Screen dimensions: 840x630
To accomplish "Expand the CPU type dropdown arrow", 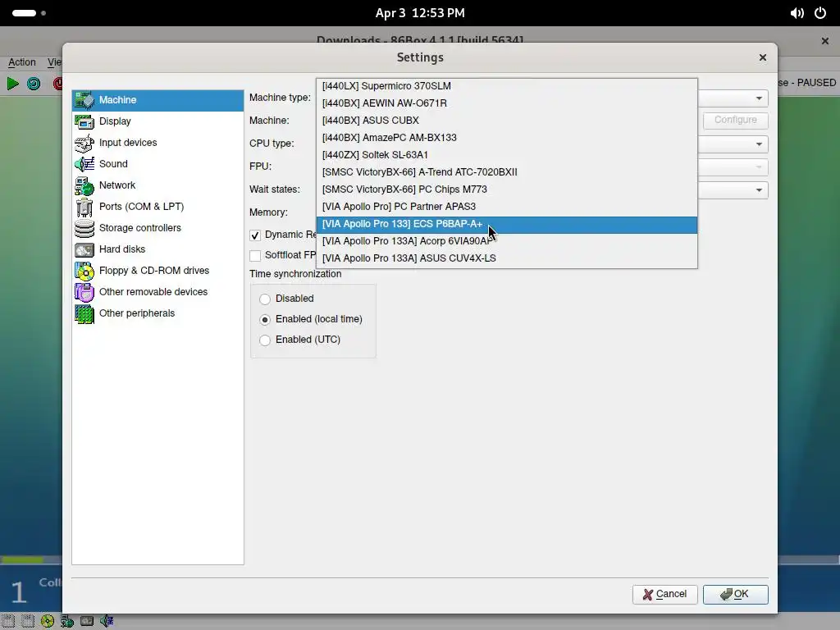I will (x=759, y=144).
